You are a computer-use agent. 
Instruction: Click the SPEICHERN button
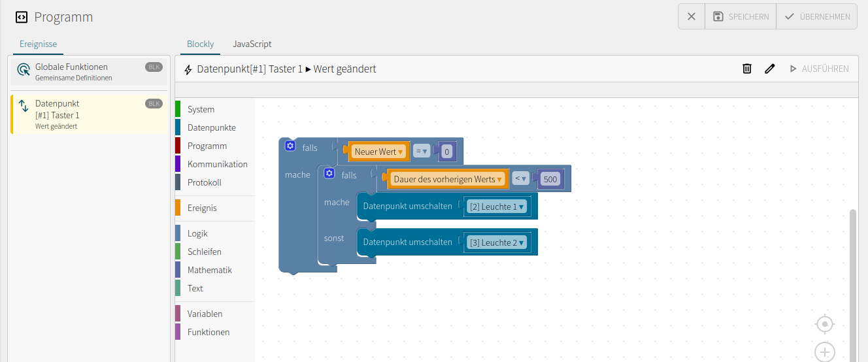(741, 16)
